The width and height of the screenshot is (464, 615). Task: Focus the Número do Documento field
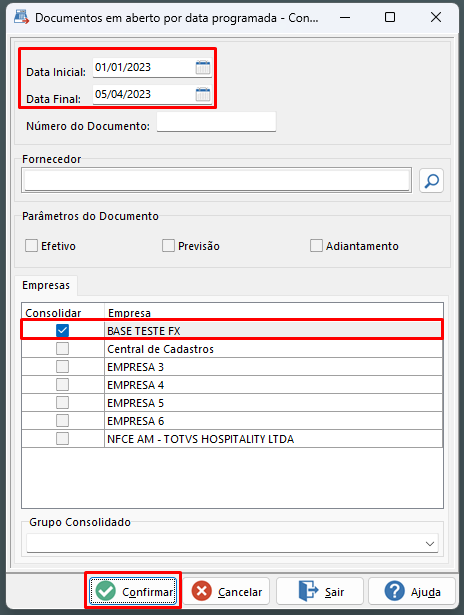point(217,122)
